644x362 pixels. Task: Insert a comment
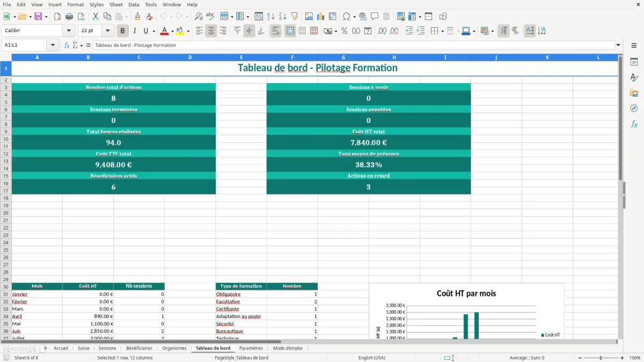tap(375, 17)
